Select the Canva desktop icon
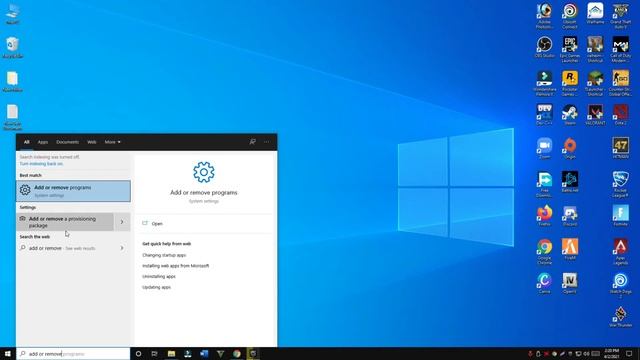Image resolution: width=640 pixels, height=360 pixels. pos(544,283)
